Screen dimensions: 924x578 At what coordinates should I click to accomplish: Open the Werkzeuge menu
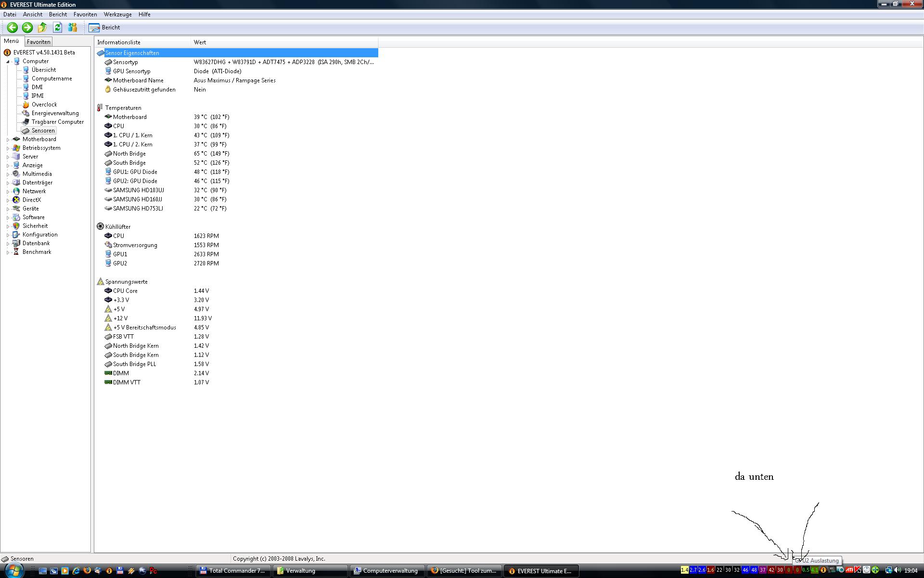click(x=117, y=14)
